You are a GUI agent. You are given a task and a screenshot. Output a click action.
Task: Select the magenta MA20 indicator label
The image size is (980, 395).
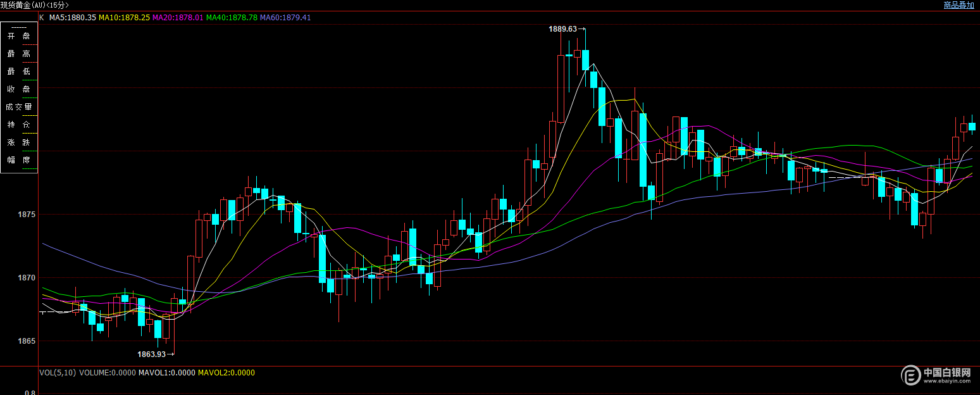click(178, 18)
